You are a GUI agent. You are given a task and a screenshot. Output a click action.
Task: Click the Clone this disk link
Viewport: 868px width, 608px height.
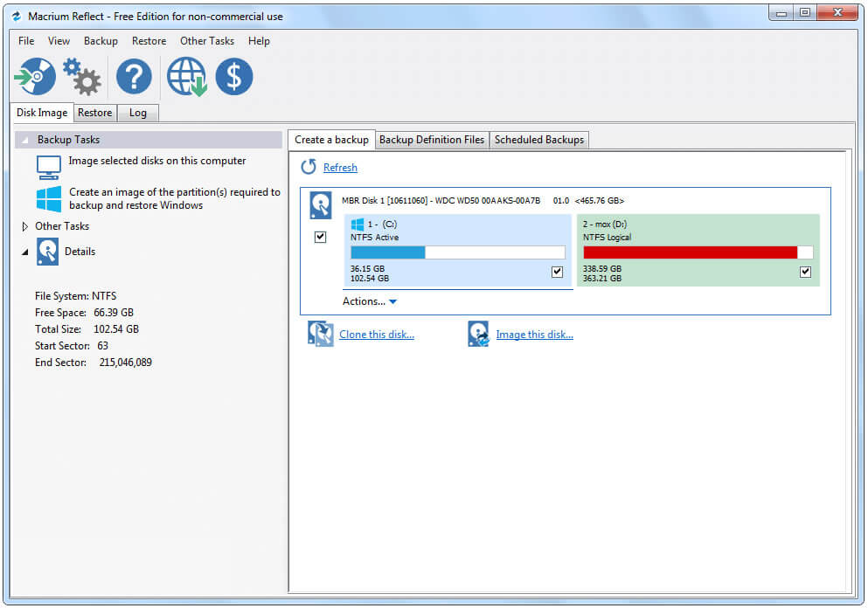[376, 335]
